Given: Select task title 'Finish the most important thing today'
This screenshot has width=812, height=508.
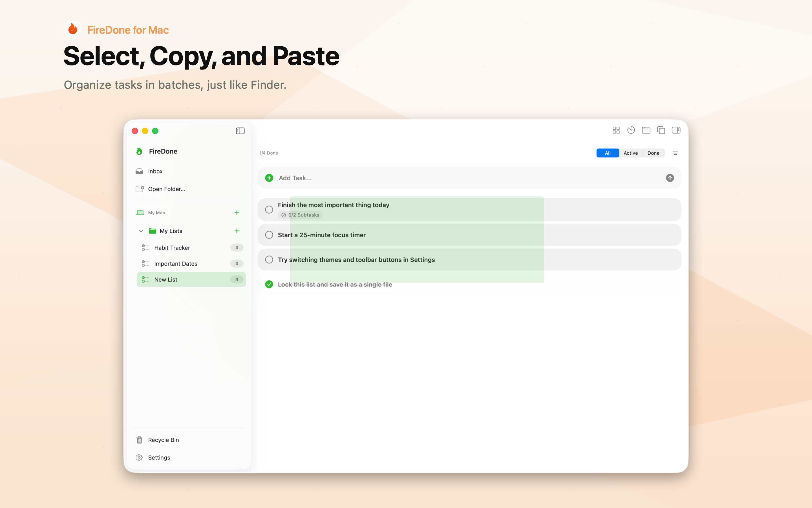Looking at the screenshot, I should coord(334,205).
